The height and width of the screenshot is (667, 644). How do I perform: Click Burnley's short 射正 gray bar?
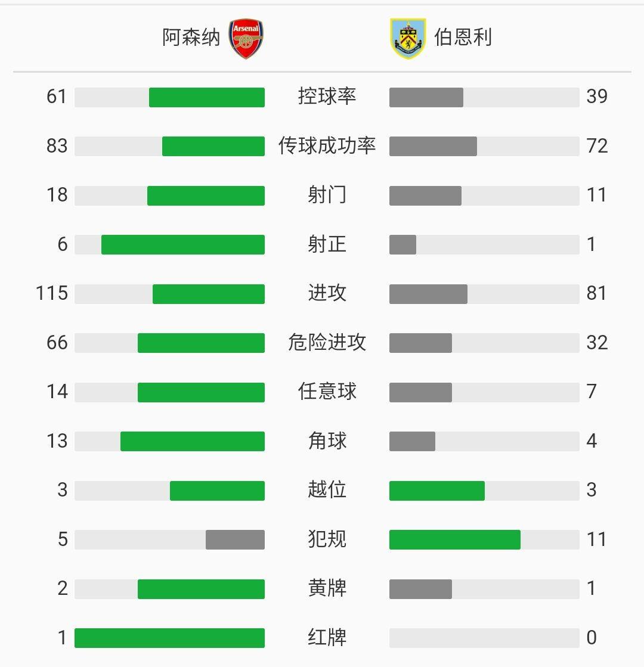402,244
